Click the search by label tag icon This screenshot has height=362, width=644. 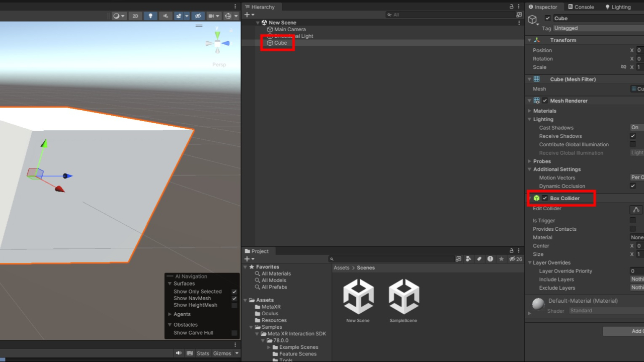click(479, 259)
